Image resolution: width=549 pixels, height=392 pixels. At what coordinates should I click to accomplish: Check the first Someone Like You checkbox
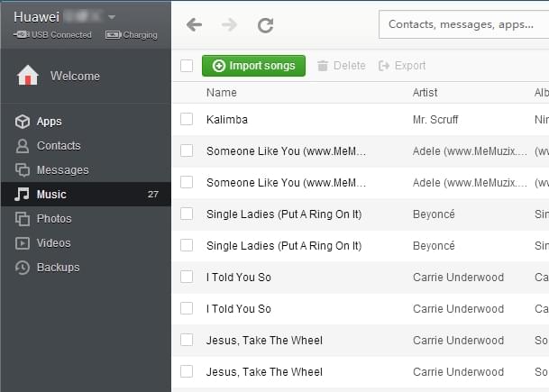click(x=187, y=150)
